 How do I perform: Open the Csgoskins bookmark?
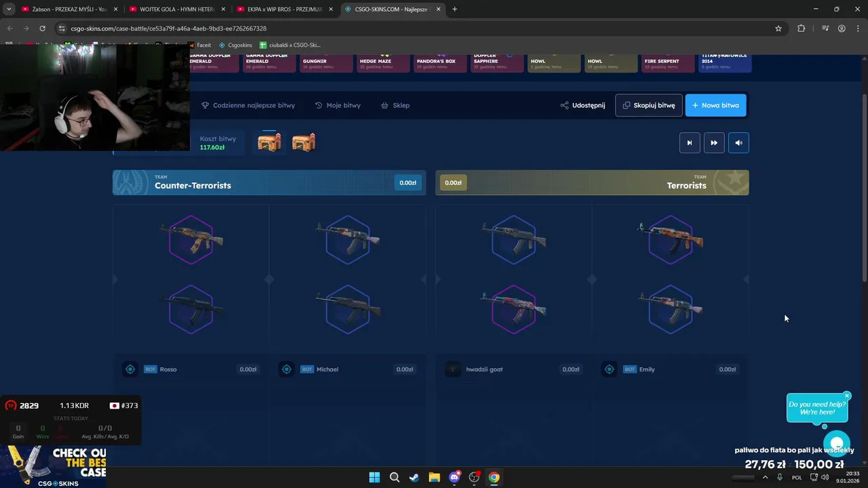point(235,45)
